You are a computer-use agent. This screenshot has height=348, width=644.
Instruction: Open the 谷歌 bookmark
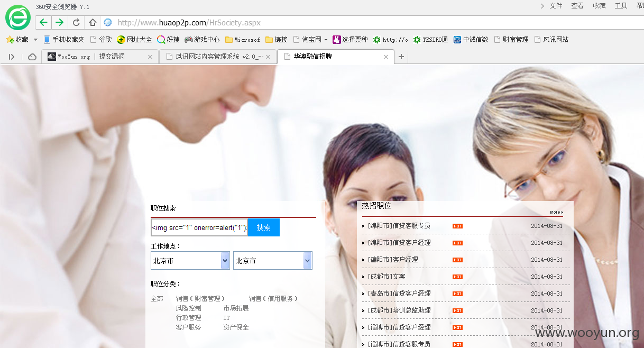pos(101,40)
